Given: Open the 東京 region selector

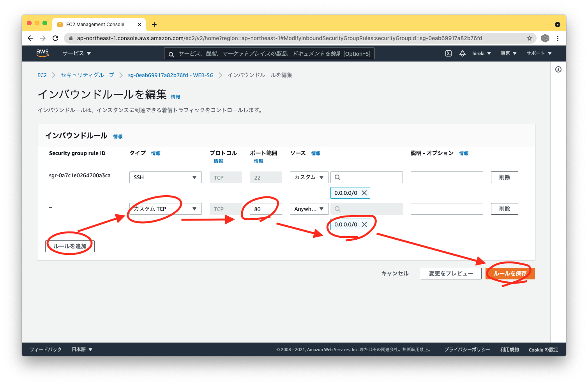Looking at the screenshot, I should pyautogui.click(x=509, y=53).
